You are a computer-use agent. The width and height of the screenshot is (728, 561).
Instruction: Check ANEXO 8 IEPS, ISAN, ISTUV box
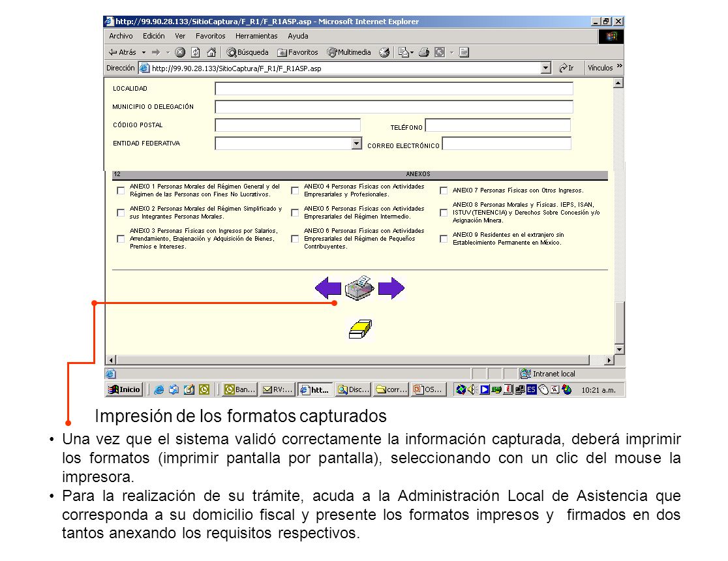[444, 213]
